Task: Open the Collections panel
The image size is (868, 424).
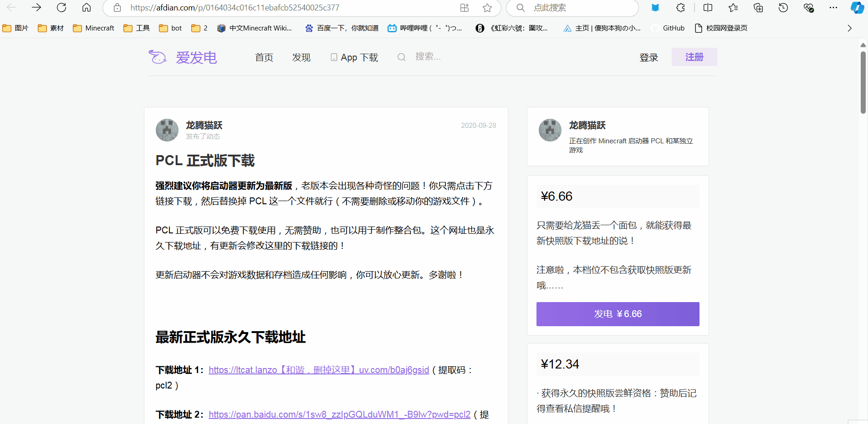Action: [758, 8]
